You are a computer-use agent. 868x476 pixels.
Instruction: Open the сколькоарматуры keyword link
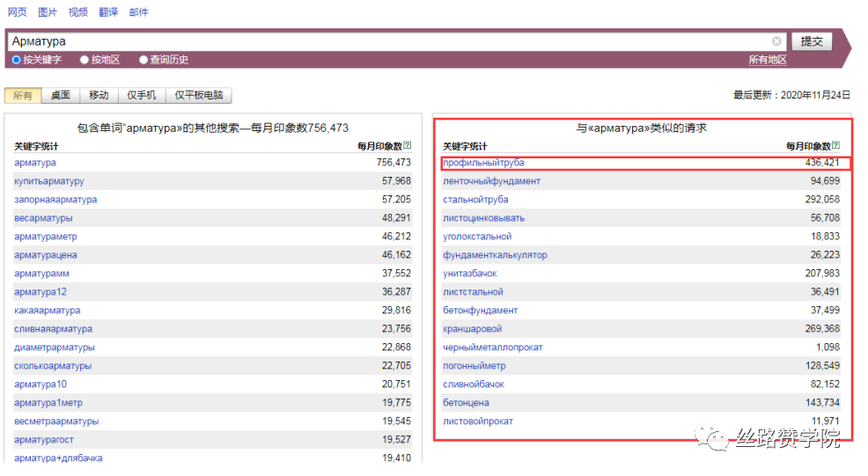(53, 366)
